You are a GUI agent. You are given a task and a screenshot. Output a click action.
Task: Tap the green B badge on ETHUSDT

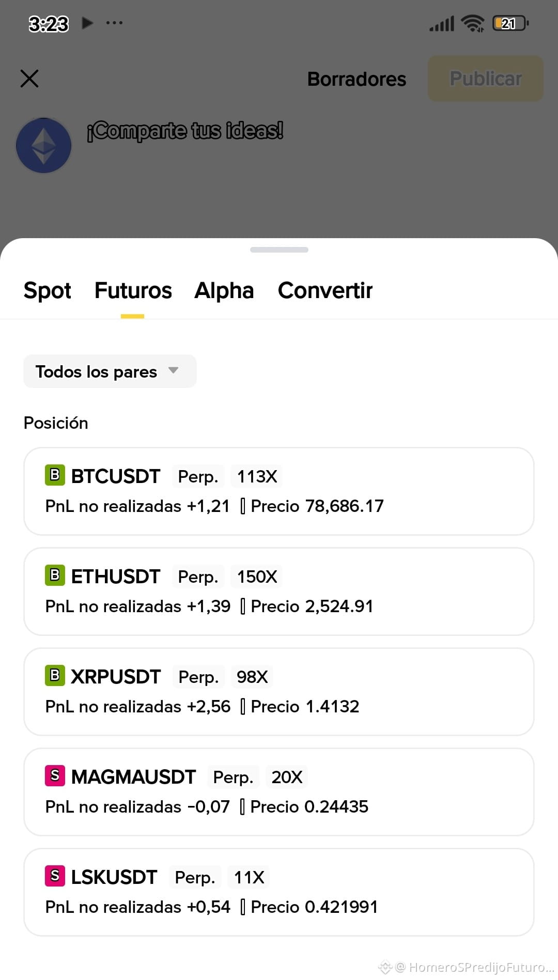[x=55, y=575]
